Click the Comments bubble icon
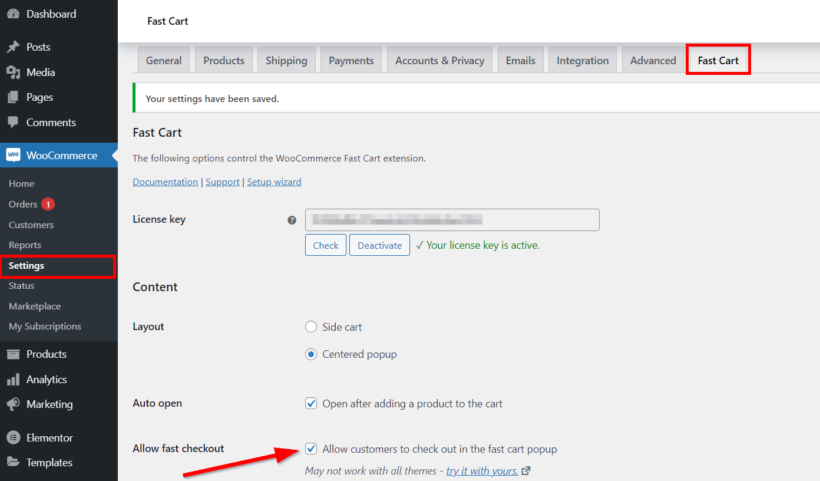 tap(13, 122)
